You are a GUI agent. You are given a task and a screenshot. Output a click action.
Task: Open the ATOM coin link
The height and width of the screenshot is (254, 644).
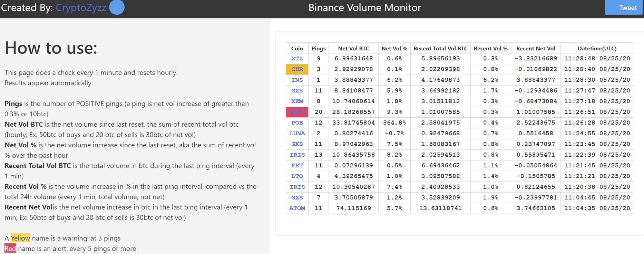[297, 208]
